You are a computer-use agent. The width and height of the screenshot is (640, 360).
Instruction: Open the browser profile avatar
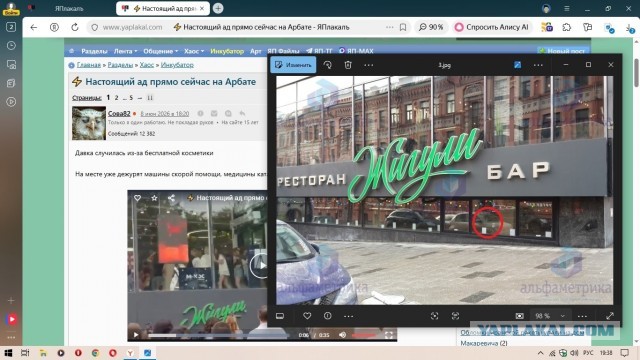(546, 9)
